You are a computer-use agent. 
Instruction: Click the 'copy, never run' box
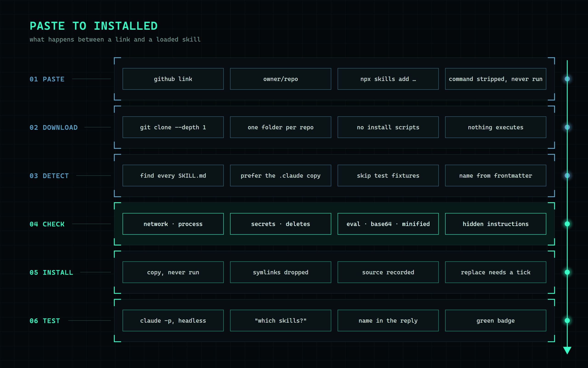click(173, 272)
